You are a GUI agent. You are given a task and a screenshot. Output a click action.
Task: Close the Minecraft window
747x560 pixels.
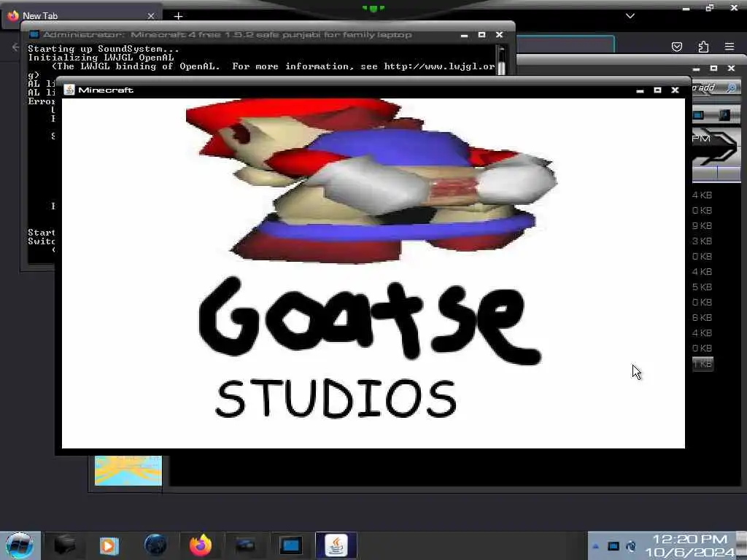point(675,90)
